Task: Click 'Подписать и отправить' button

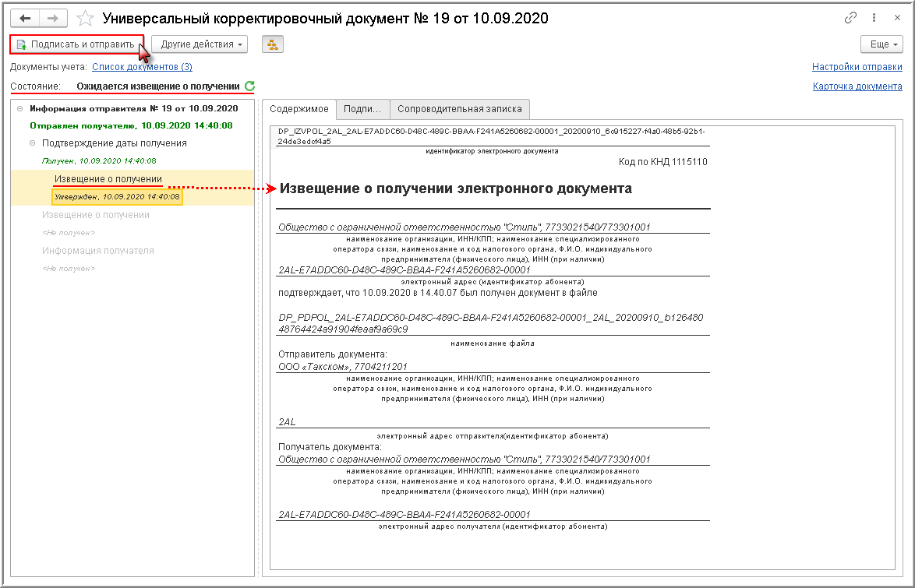Action: pos(76,44)
